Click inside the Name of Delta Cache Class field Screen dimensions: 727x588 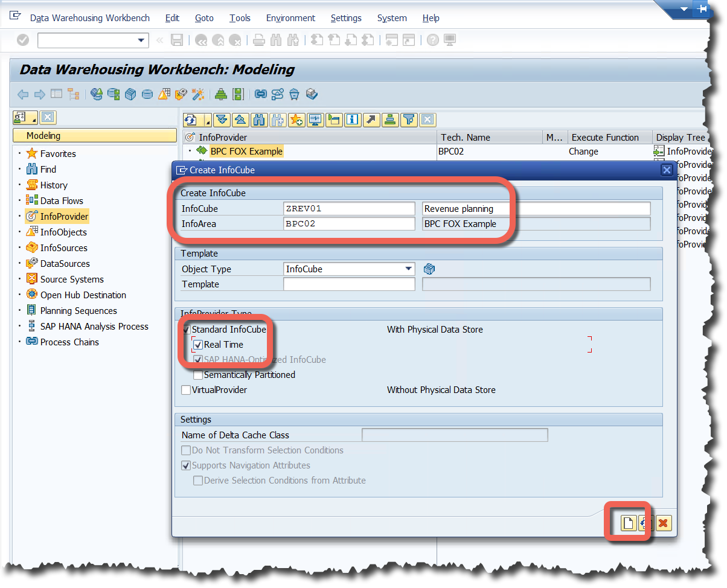(x=455, y=435)
